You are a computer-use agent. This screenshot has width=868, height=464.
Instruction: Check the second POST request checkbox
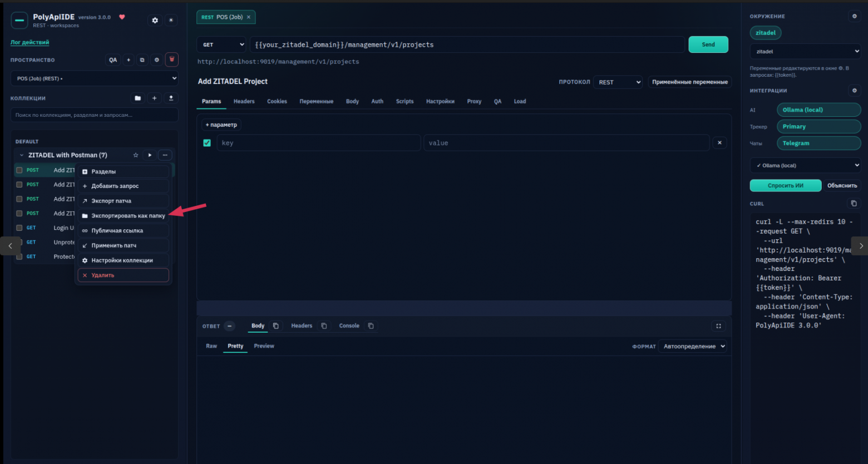19,185
